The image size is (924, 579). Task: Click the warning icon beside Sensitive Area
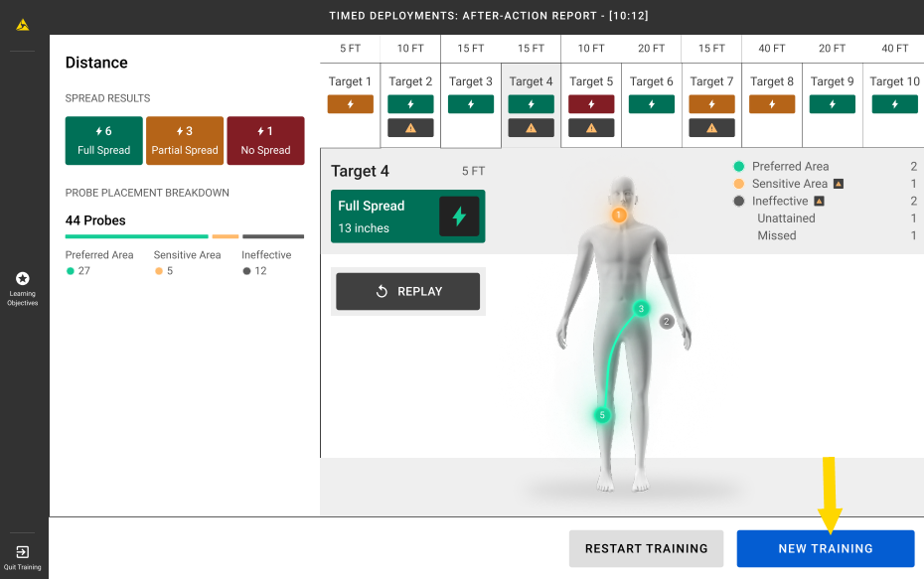(839, 184)
